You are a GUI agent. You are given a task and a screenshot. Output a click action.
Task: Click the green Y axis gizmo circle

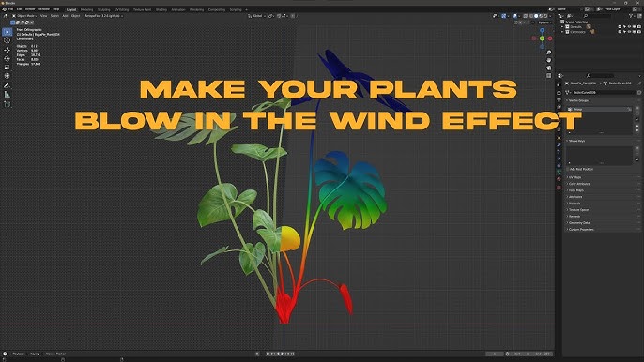543,38
